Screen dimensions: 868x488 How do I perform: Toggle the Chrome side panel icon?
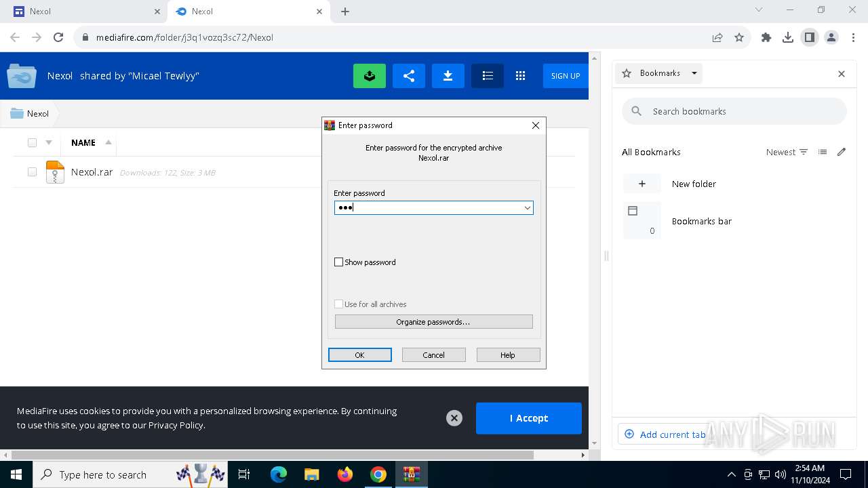click(810, 37)
